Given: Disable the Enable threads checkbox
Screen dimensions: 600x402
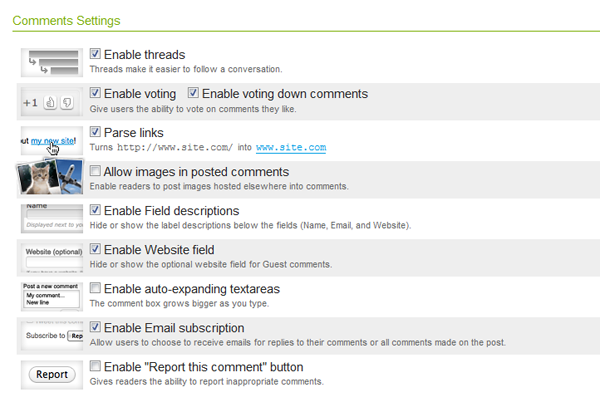Looking at the screenshot, I should pyautogui.click(x=95, y=54).
